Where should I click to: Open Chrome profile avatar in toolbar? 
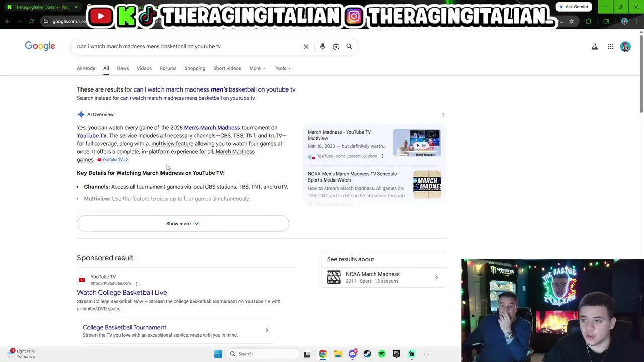(x=624, y=21)
